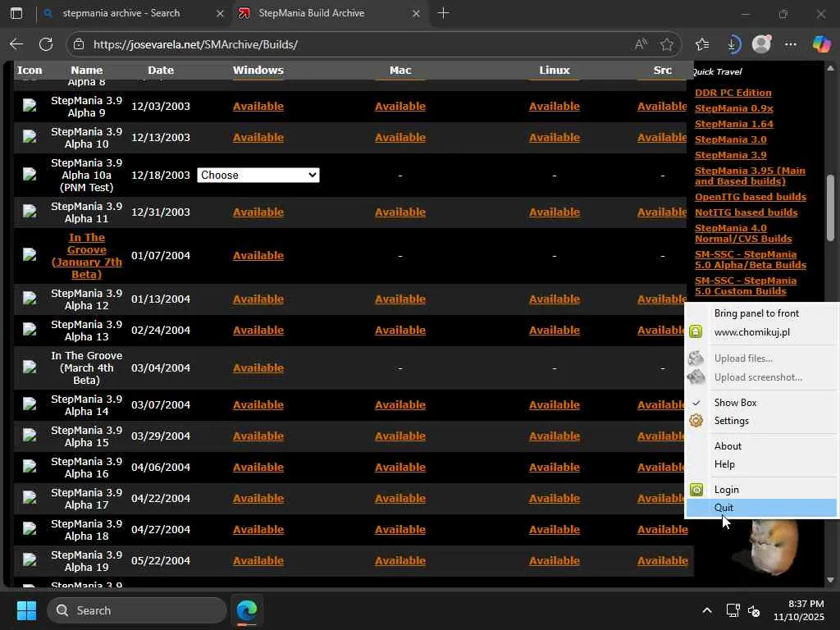Open the Read aloud icon in address bar

click(641, 44)
